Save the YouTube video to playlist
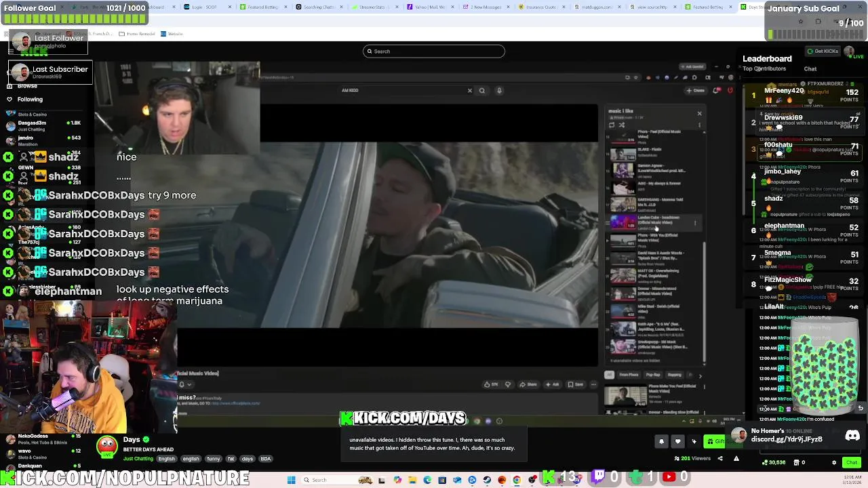The image size is (868, 488). pos(576,384)
